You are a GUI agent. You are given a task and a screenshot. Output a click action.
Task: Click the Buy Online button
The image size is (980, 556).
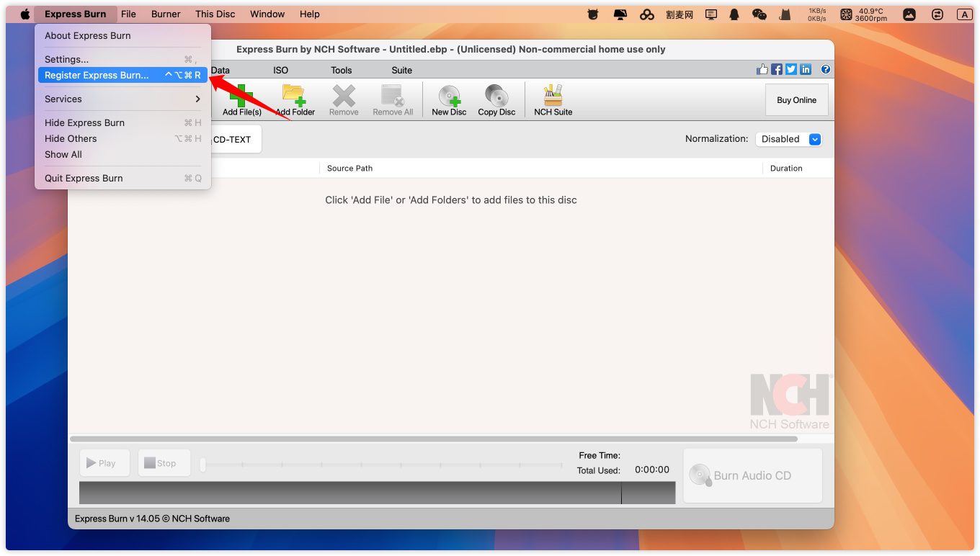[796, 100]
